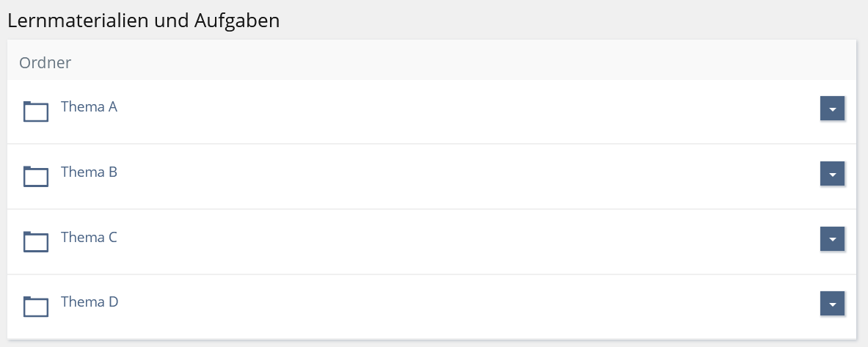
Task: Select the folder icon next to Thema D
Action: (x=36, y=306)
